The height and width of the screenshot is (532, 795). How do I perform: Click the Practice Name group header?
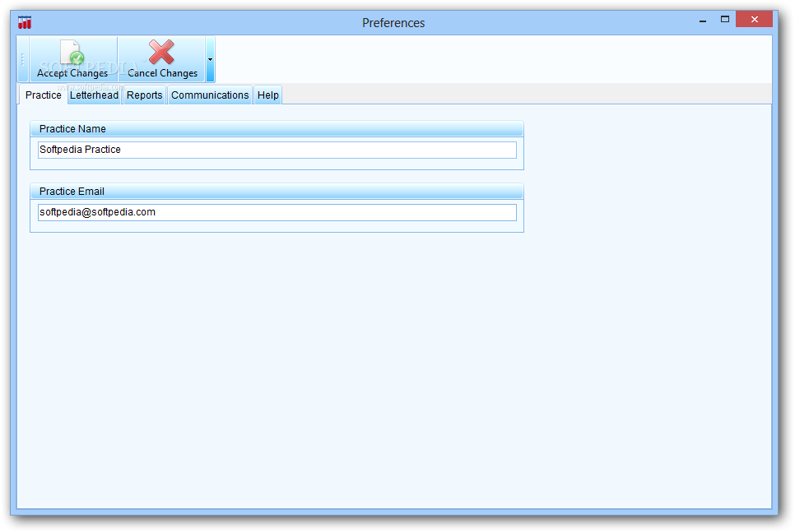tap(277, 129)
